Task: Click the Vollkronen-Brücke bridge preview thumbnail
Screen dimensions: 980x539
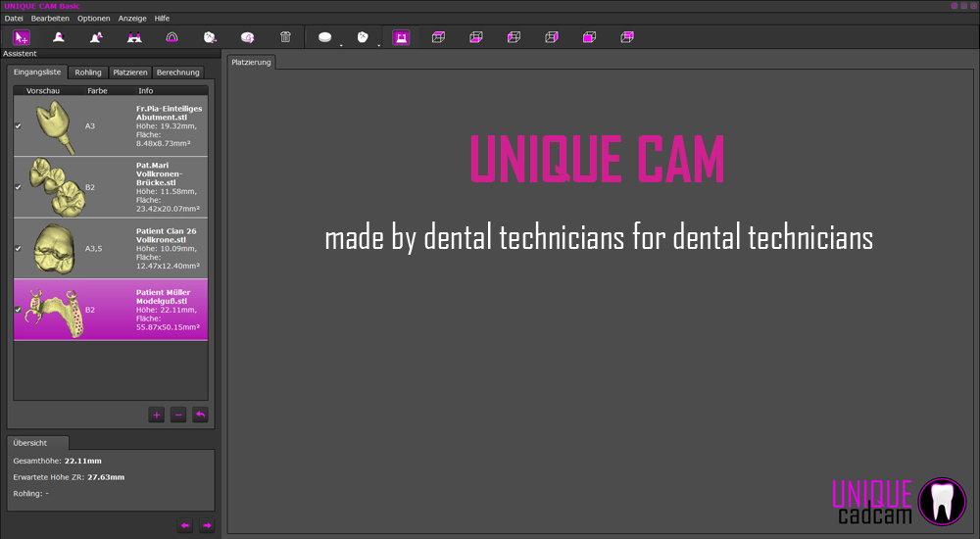Action: pyautogui.click(x=56, y=186)
